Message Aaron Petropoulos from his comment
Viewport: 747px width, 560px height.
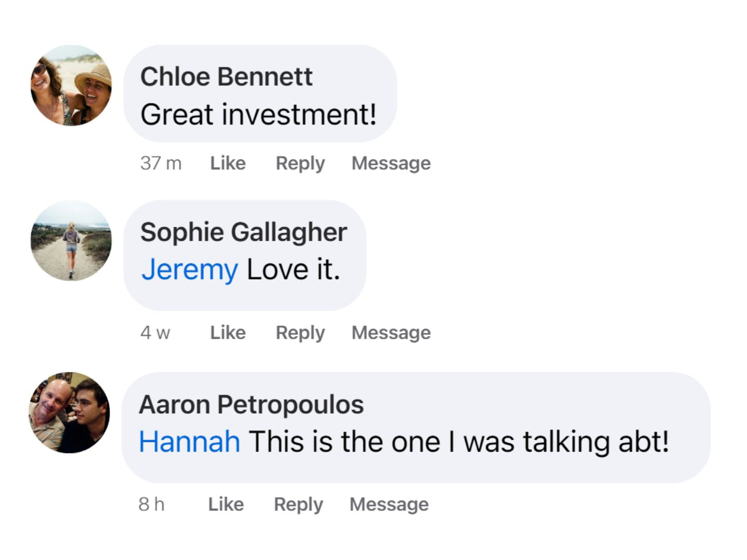coord(389,504)
